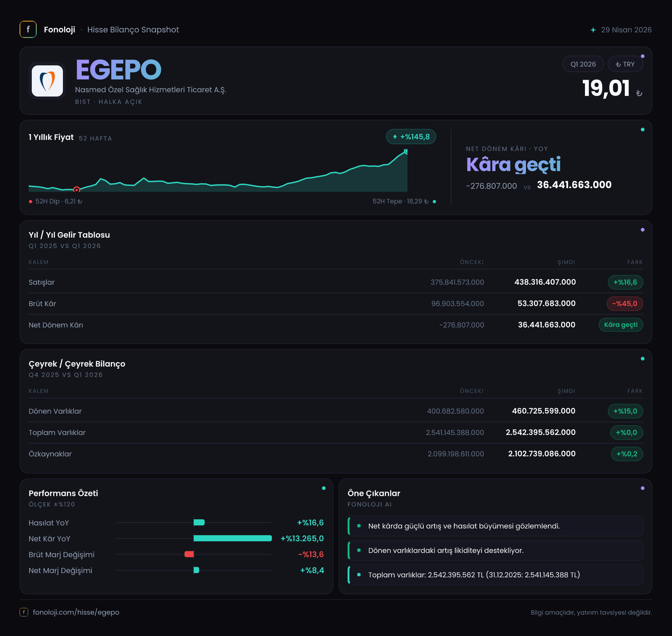
Task: Click the small Fonoloji icon in footer
Action: pos(24,612)
